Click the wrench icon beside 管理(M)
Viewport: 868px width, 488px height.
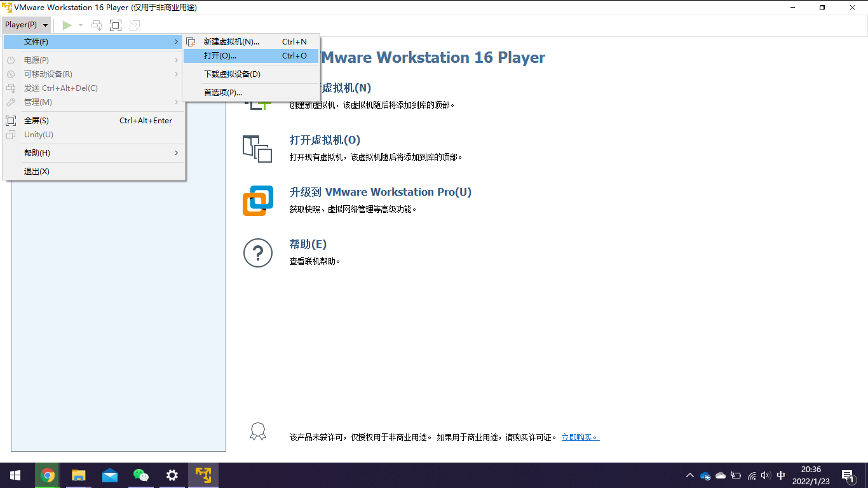11,102
